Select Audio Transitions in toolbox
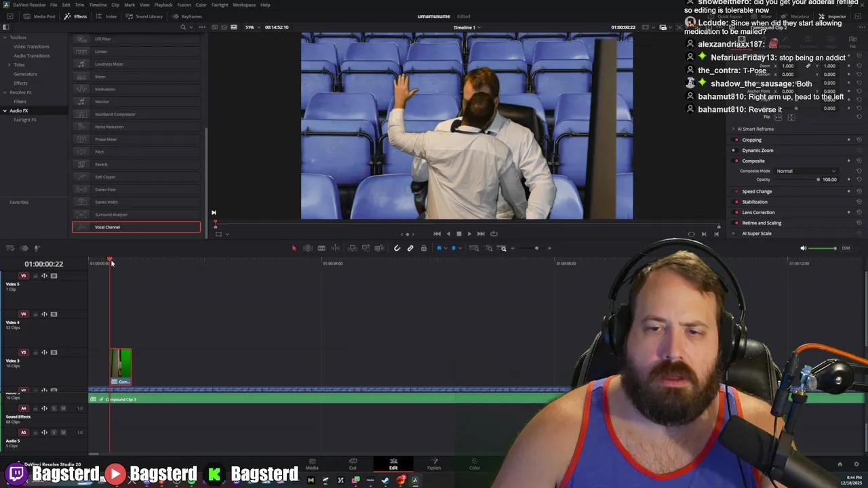 [31, 56]
